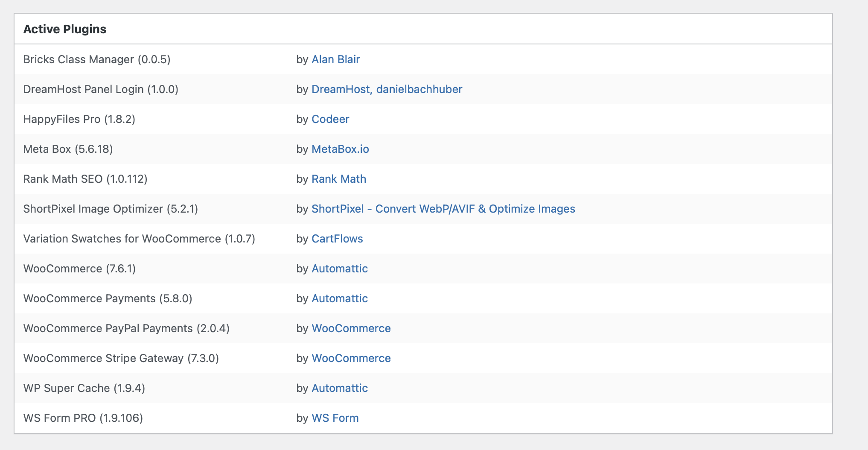Click WooCommerce Payments (5.8.0) plugin name
868x450 pixels.
tap(108, 298)
